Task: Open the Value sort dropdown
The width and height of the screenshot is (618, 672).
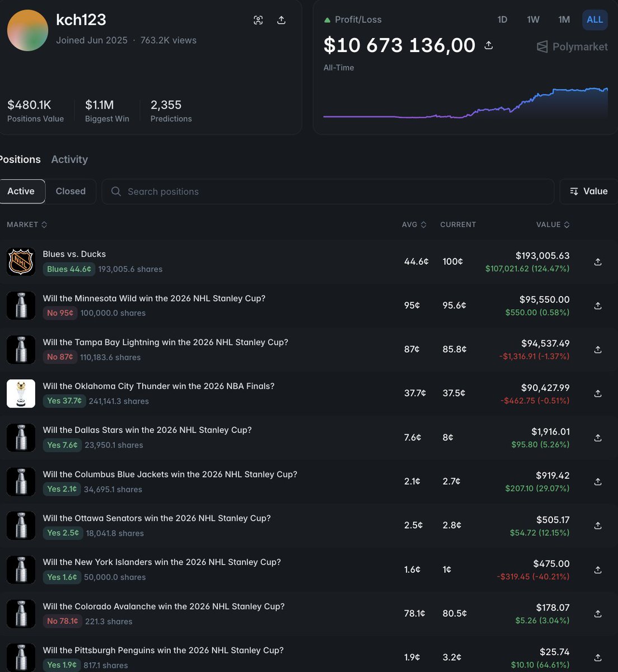Action: (x=589, y=192)
